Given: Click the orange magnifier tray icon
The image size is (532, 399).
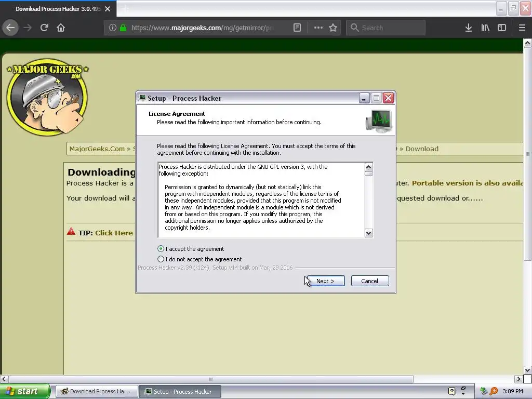Looking at the screenshot, I should point(494,392).
